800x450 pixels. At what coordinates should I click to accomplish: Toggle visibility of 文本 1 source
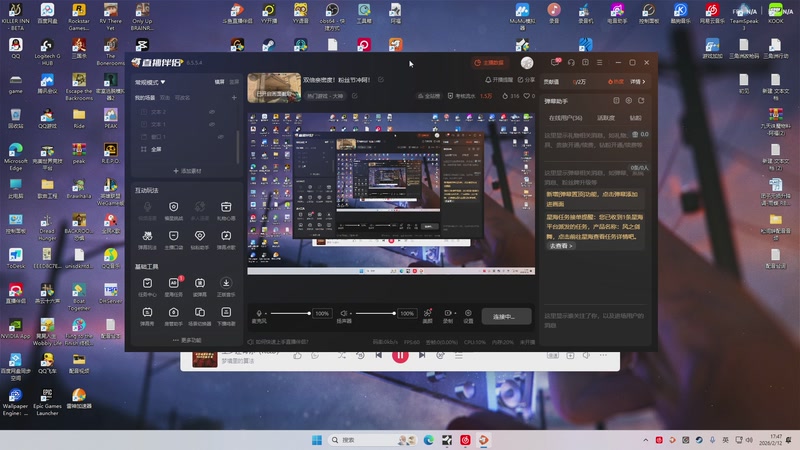coord(212,124)
